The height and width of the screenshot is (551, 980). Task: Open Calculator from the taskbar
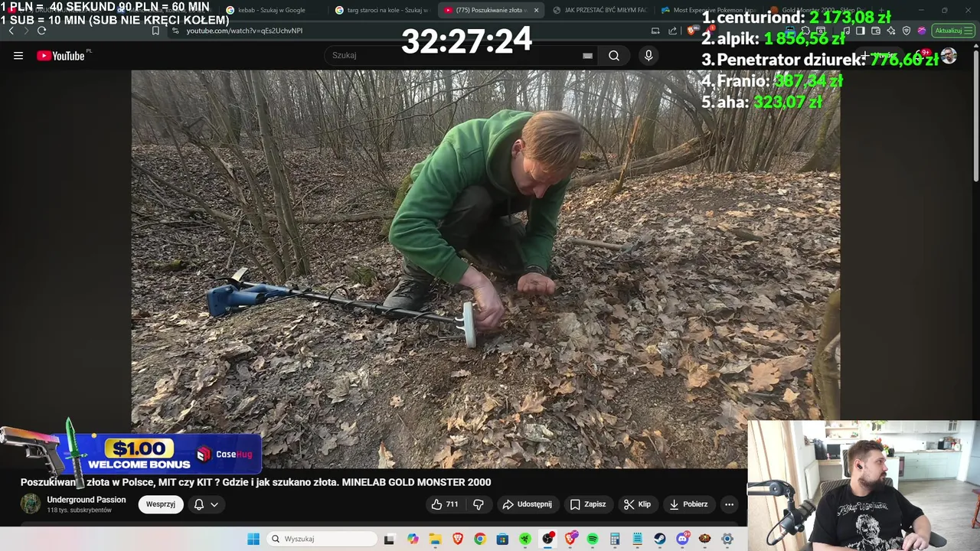(x=615, y=539)
